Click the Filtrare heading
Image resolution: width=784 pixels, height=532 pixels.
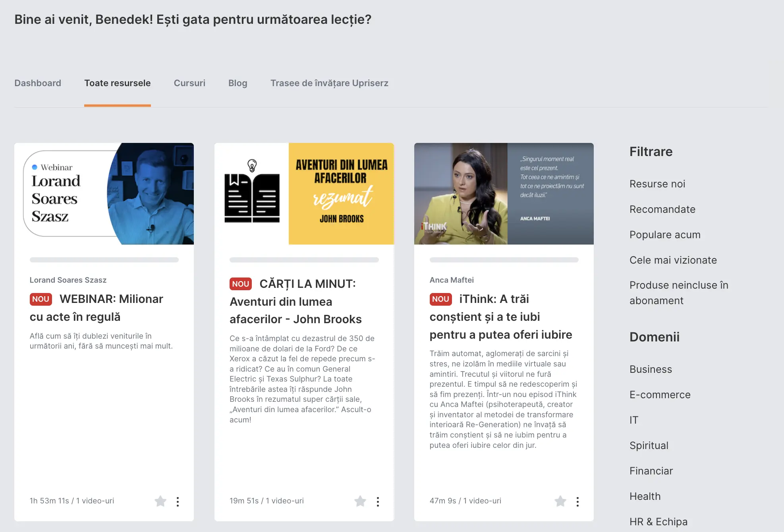click(x=651, y=152)
